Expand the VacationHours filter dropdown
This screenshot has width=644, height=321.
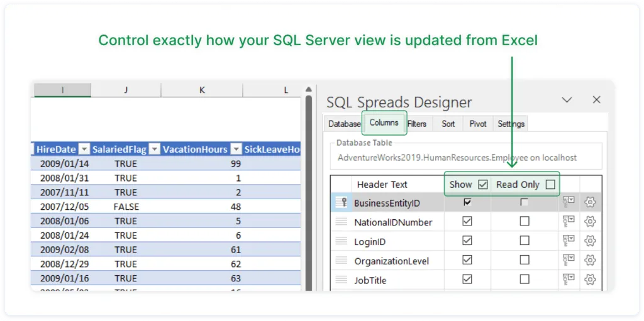point(236,150)
